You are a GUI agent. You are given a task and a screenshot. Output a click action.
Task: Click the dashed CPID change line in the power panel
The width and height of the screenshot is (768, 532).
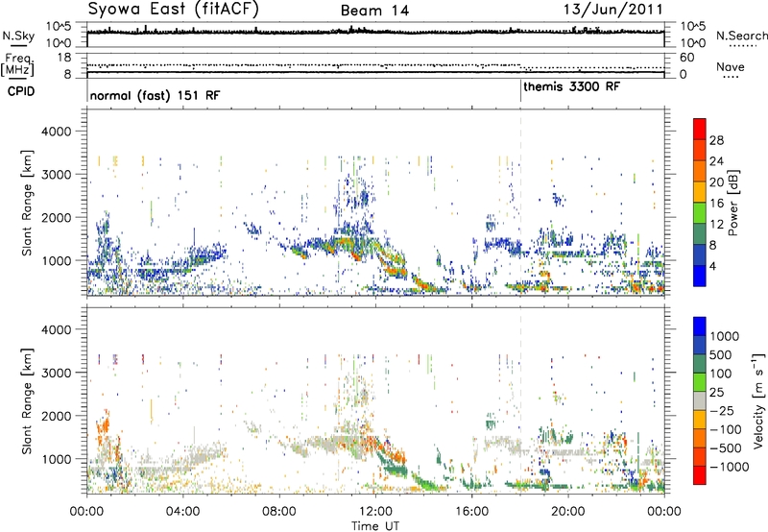pyautogui.click(x=520, y=202)
